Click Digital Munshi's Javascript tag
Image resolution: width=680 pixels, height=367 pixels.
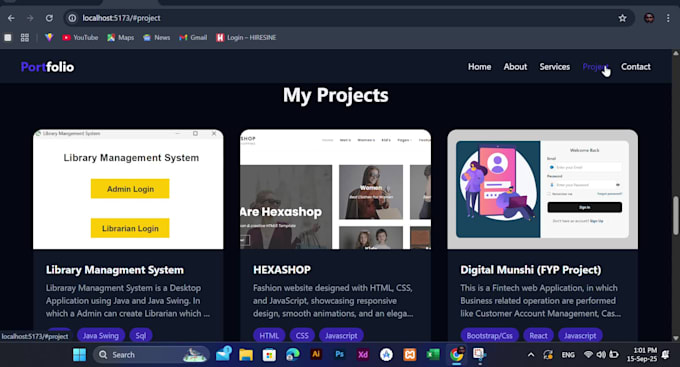(x=580, y=335)
